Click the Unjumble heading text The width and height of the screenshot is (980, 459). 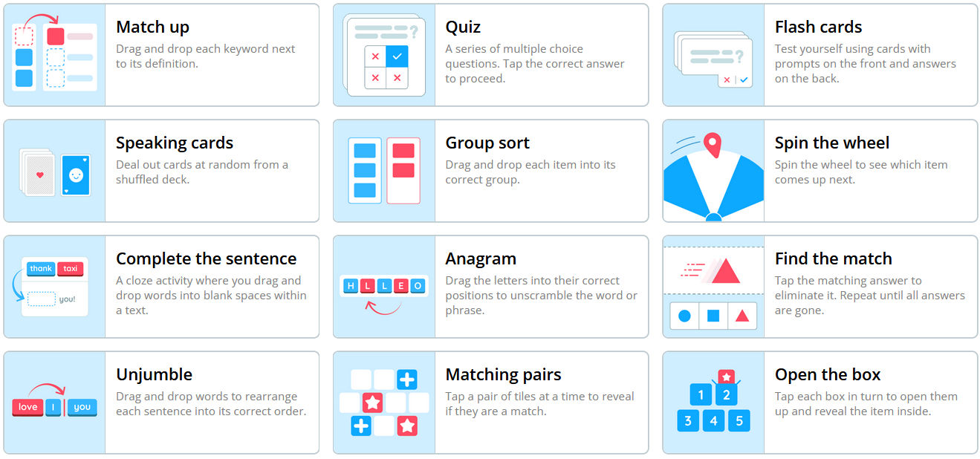(x=154, y=374)
